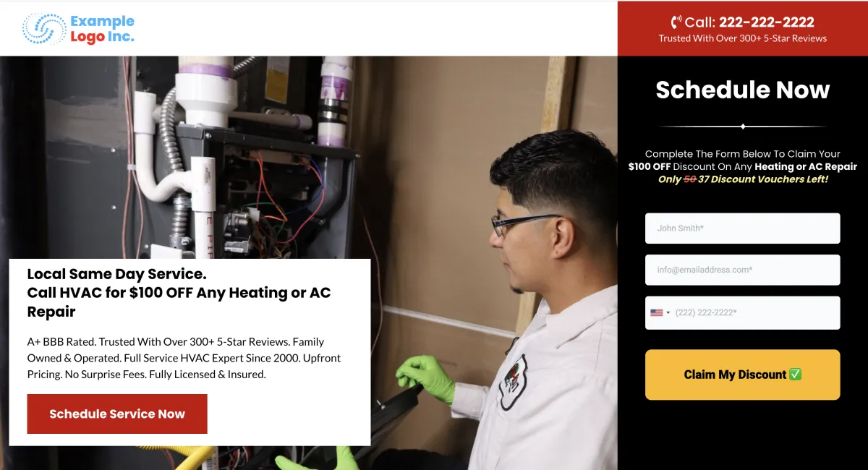Screen dimensions: 868x470
Task: Open the country code dropdown arrow
Action: pos(668,313)
